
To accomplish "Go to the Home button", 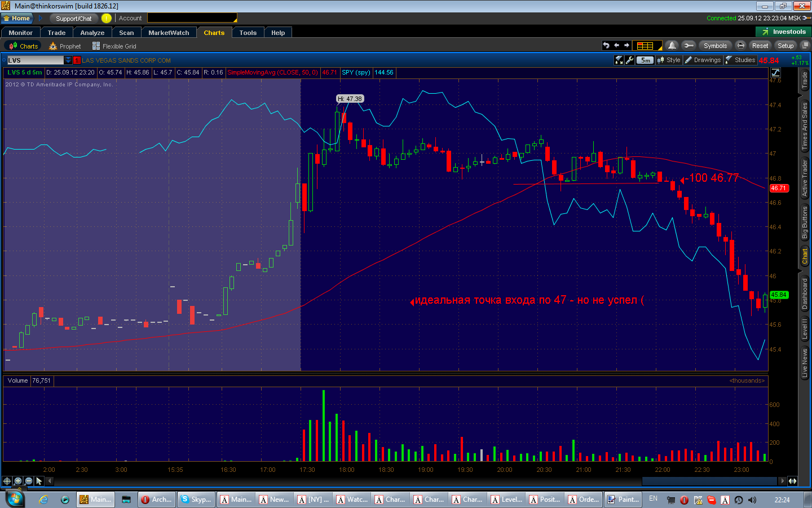I will coord(17,18).
